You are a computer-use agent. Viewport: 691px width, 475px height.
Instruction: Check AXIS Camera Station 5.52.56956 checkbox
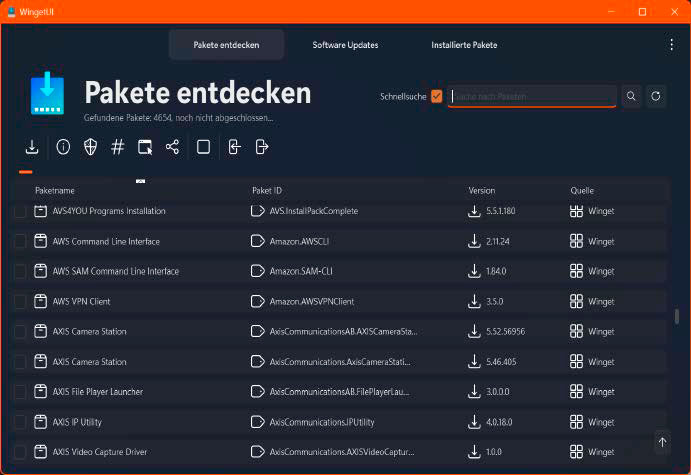20,331
